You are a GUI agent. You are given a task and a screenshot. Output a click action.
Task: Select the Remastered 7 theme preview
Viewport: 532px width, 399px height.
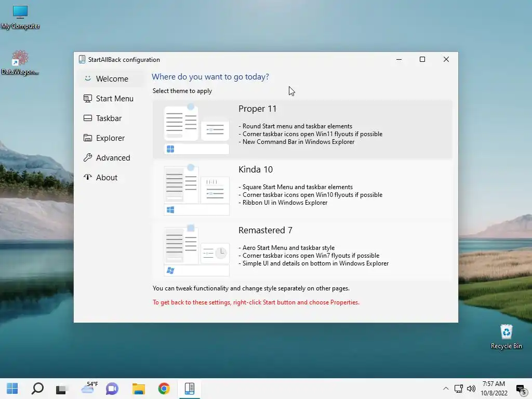(196, 251)
